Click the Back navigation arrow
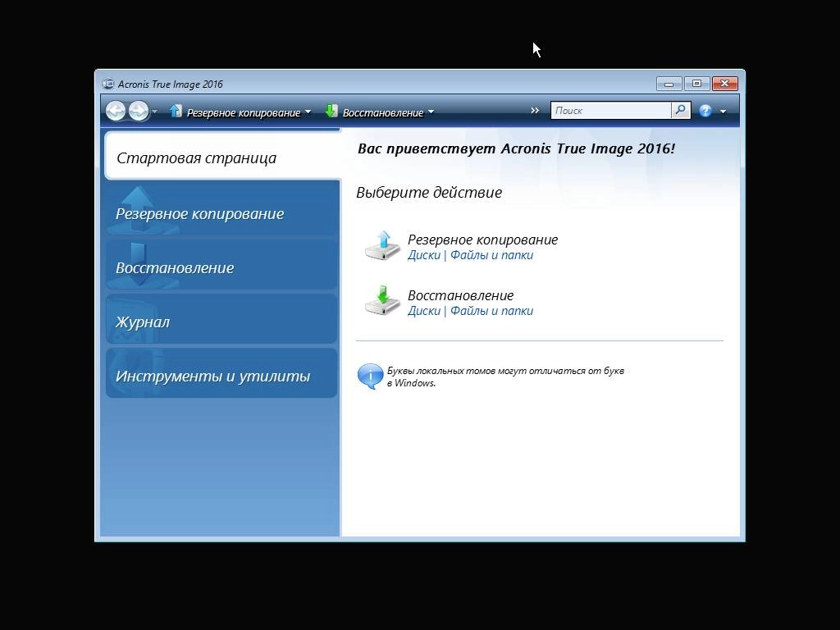The width and height of the screenshot is (840, 630). pyautogui.click(x=116, y=111)
